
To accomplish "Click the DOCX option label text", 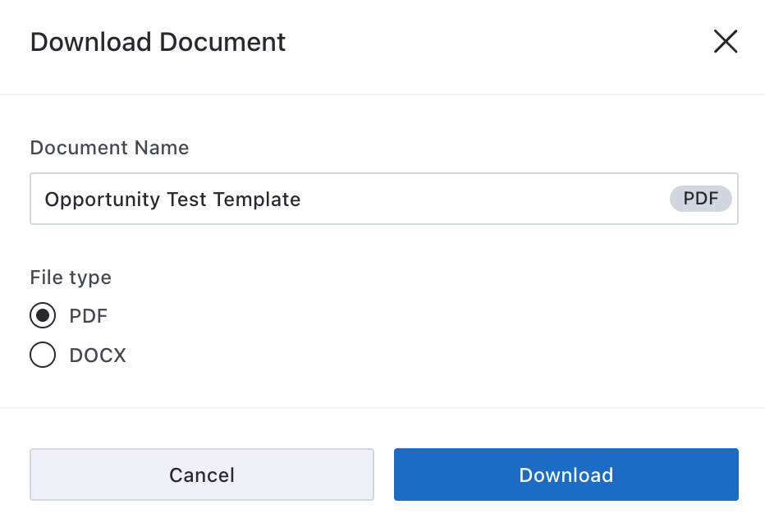I will 96,355.
